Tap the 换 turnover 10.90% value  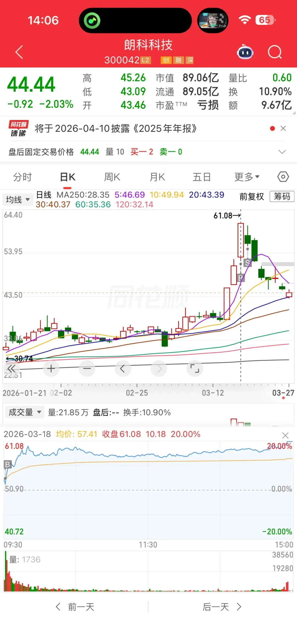click(275, 92)
